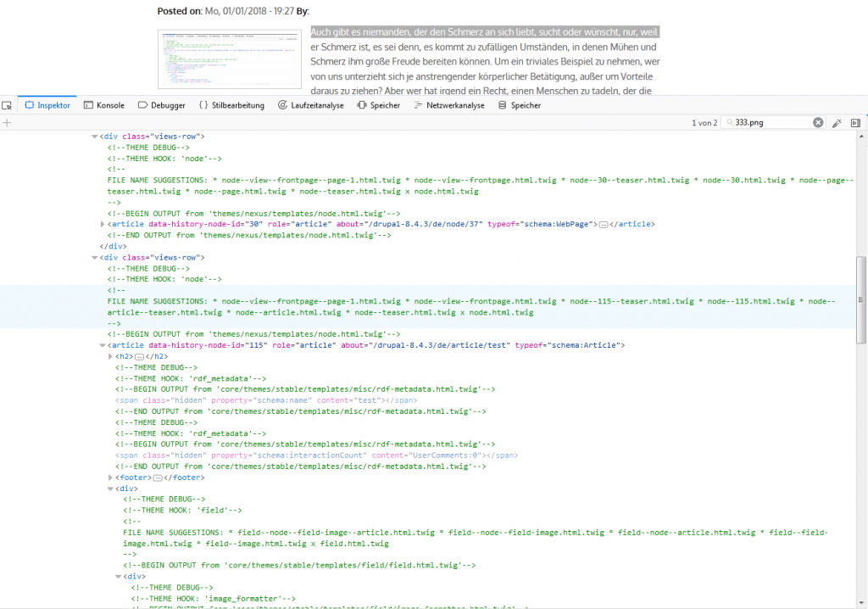The image size is (868, 609).
Task: Switch to the Konsole tab
Action: pyautogui.click(x=104, y=105)
